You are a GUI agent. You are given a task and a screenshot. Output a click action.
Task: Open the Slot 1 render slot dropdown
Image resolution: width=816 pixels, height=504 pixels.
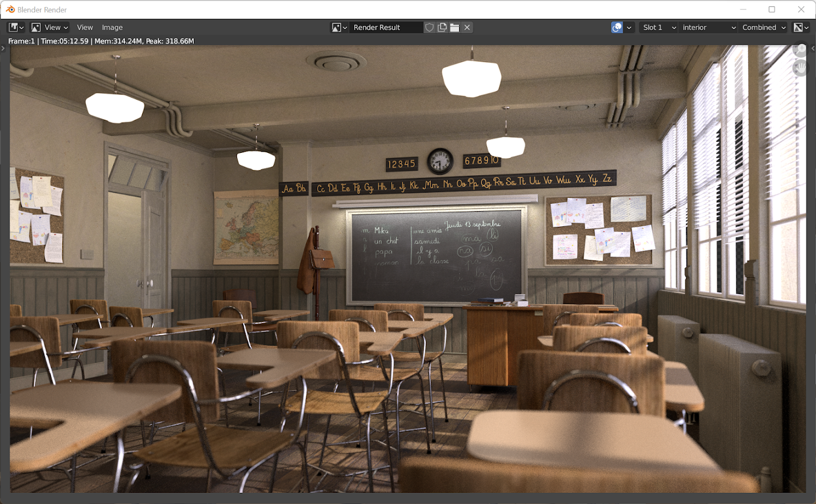click(x=659, y=27)
